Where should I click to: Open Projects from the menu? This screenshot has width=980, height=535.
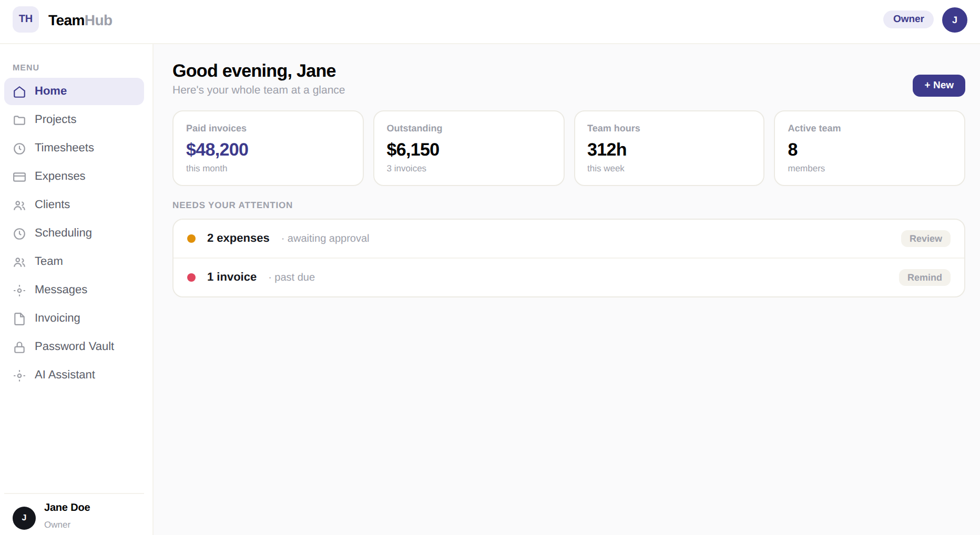coord(74,120)
